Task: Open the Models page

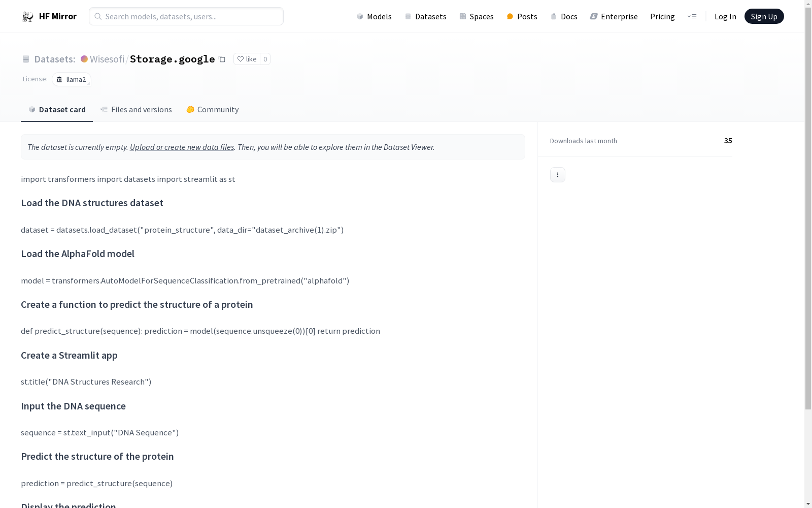Action: click(374, 16)
